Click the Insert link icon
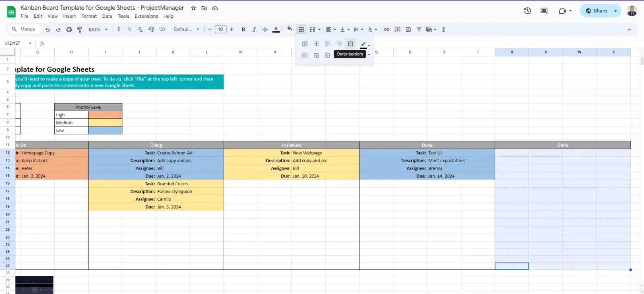The width and height of the screenshot is (644, 294). tap(387, 29)
